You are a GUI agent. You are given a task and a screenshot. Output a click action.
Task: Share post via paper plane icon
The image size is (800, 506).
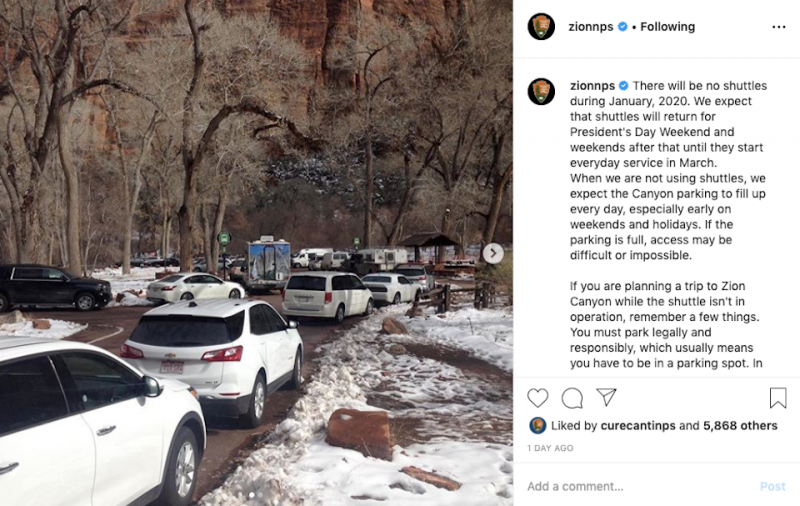click(606, 397)
